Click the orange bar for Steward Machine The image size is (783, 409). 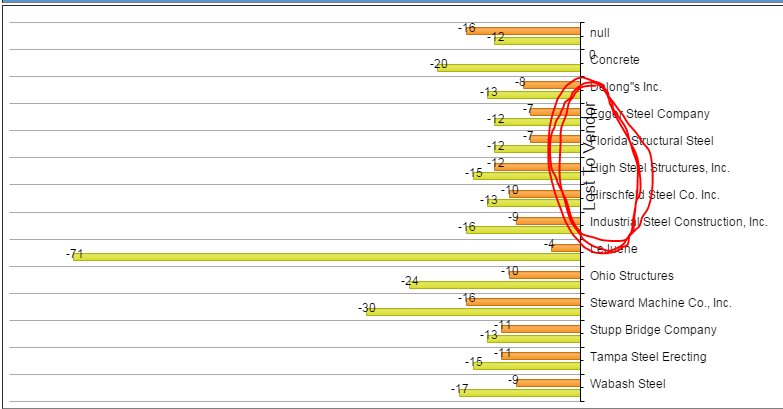(523, 302)
